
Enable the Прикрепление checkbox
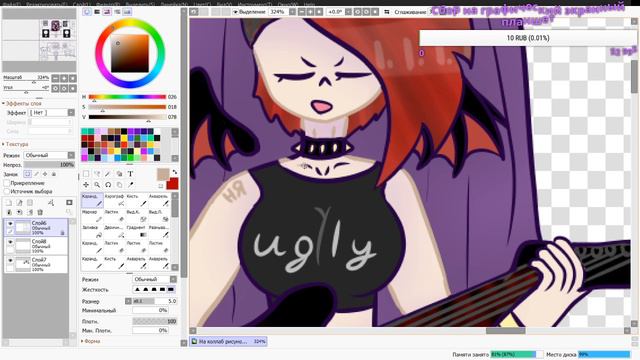click(x=7, y=183)
